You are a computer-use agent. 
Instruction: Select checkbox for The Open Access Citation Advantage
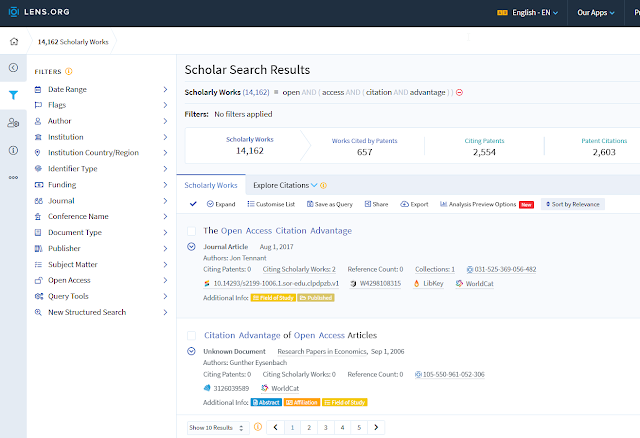[191, 231]
